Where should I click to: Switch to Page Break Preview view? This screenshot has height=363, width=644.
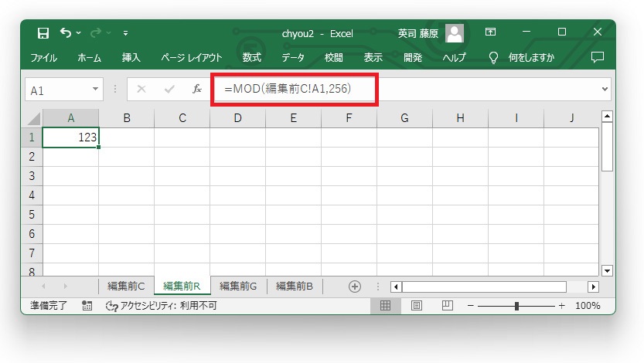(447, 306)
